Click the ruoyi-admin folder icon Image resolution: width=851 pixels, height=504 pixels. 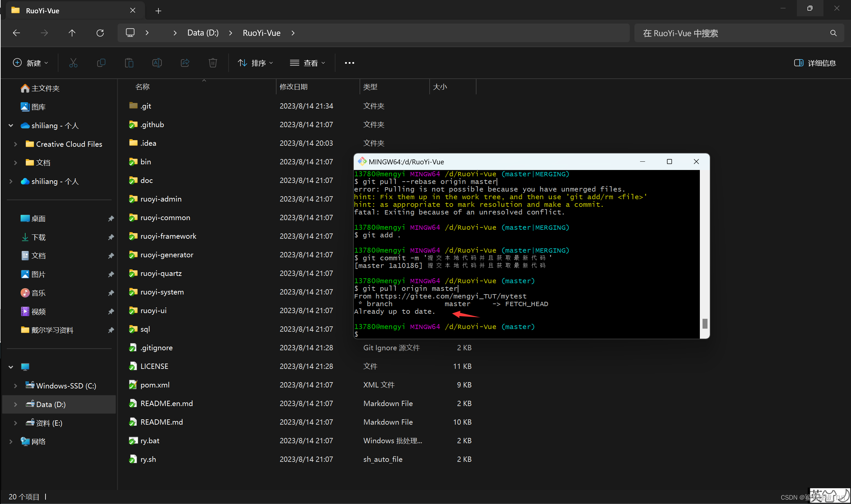point(132,199)
